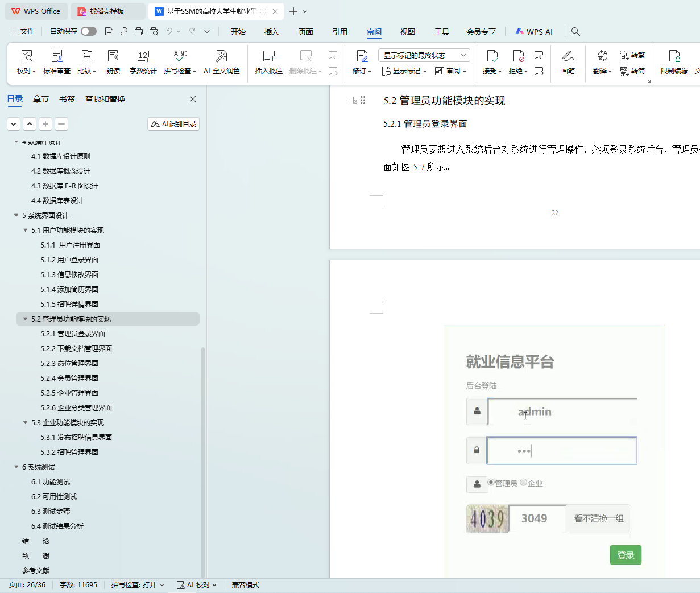Collapse the 5.2 管理员功能模块的实现 tree node
The height and width of the screenshot is (593, 700).
coord(26,319)
